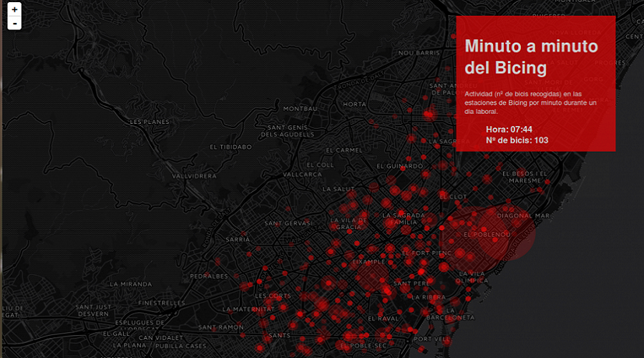The width and height of the screenshot is (644, 358).
Task: Click the 'EL CLOT' map label
Action: click(x=453, y=197)
